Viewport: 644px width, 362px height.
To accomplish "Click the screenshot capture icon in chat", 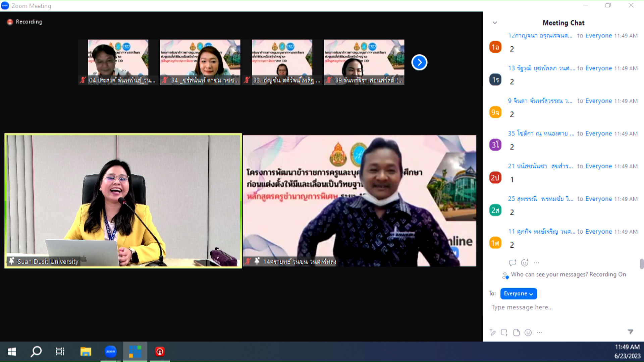I will tap(504, 333).
